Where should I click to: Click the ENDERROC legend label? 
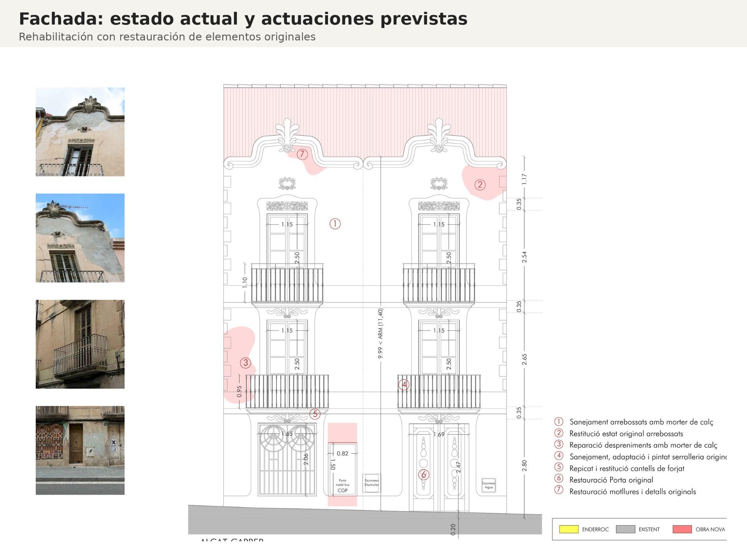pyautogui.click(x=595, y=529)
